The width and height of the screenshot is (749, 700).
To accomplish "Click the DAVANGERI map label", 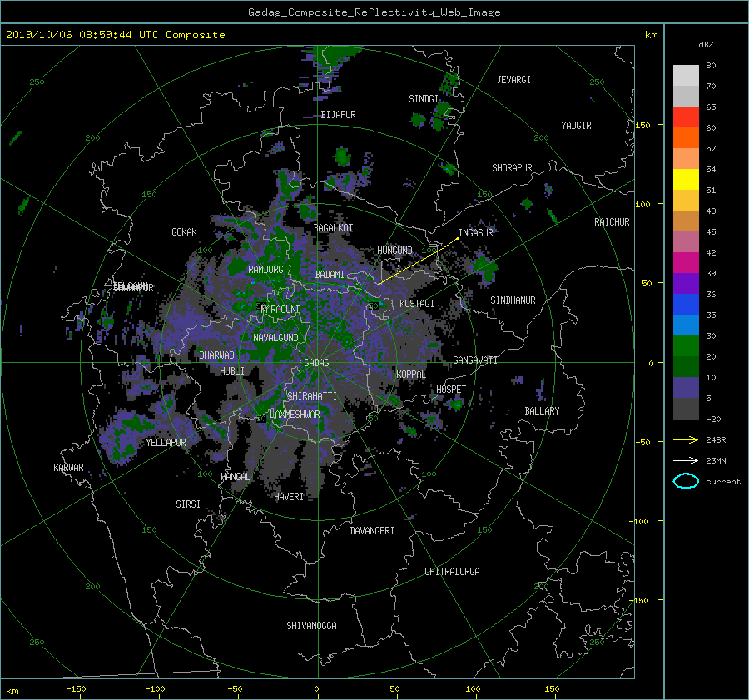I will coord(372,531).
